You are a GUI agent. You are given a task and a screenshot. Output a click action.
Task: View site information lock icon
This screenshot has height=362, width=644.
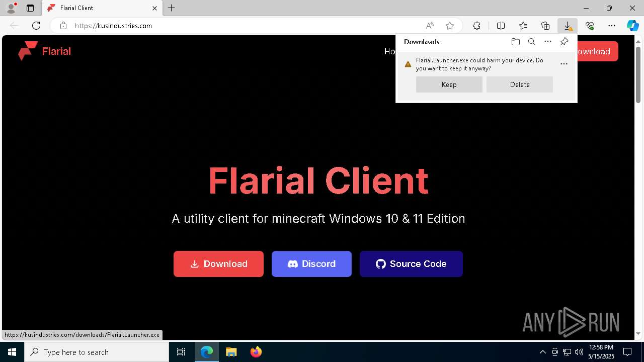(x=63, y=26)
